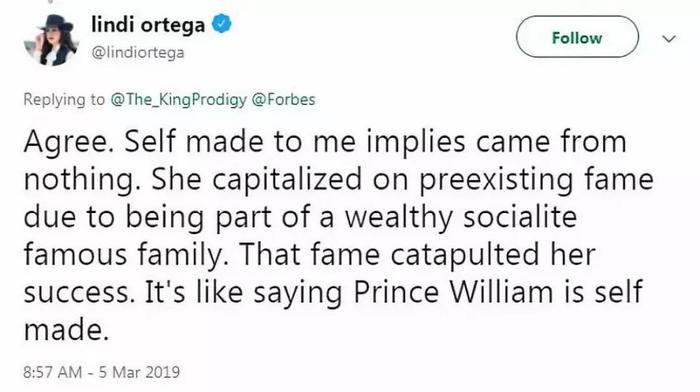Click the word 'capitalized' in the tweet

coord(287,179)
